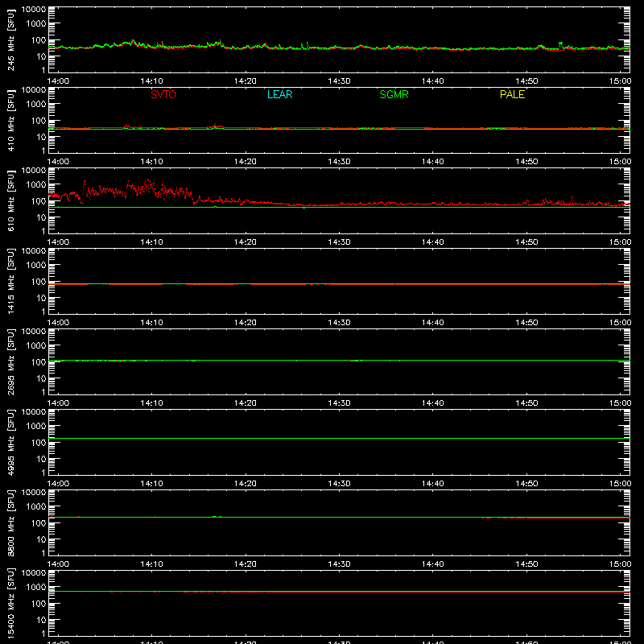Click the red SVTO legend label
This screenshot has width=644, height=644.
(163, 94)
